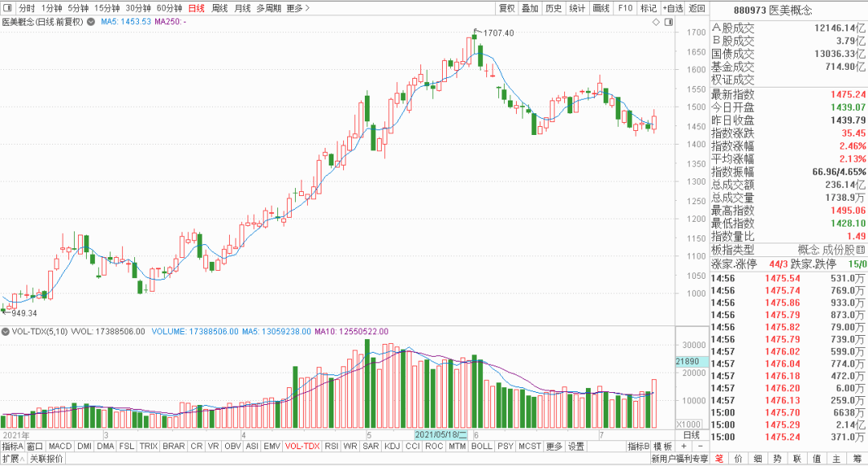Click the +自选 add to watchlist button

coord(673,8)
